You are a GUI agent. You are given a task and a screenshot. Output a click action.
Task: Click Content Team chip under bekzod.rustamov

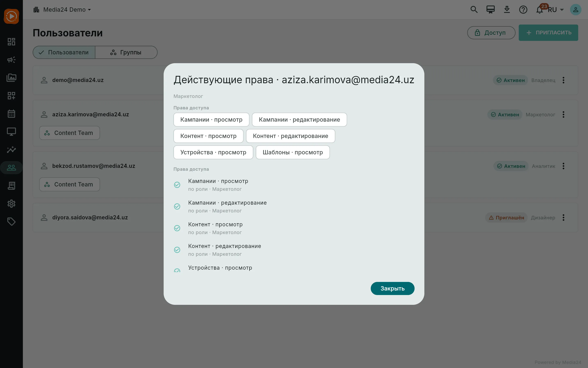pos(69,184)
